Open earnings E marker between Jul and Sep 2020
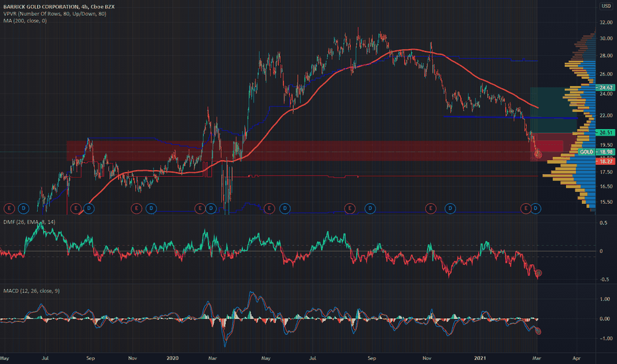The height and width of the screenshot is (364, 617). click(350, 208)
